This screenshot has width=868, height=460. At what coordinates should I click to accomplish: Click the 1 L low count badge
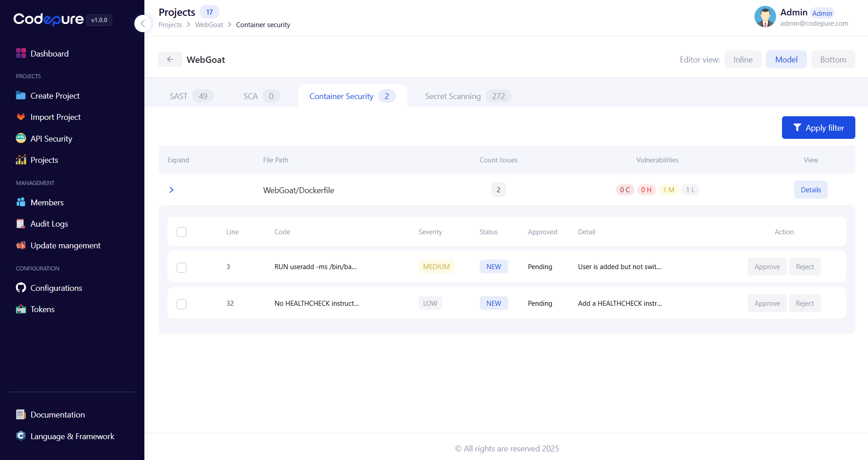(690, 190)
